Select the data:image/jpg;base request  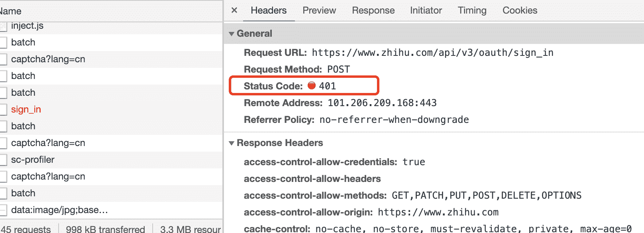pos(59,210)
